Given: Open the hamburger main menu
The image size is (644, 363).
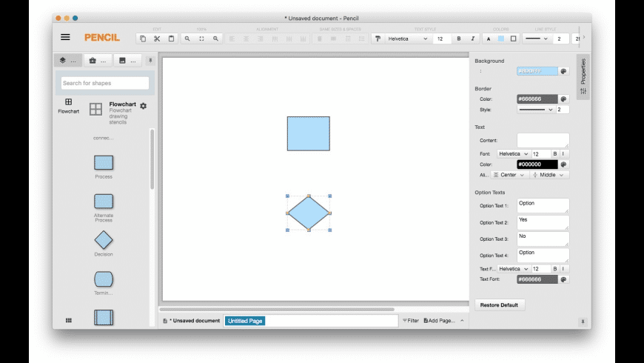Looking at the screenshot, I should point(65,37).
